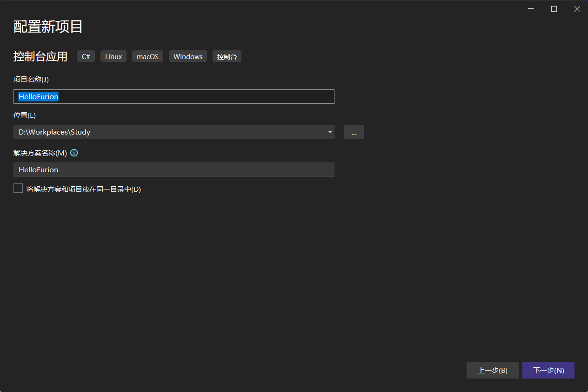Go back with 上一步(B) button
Image resolution: width=588 pixels, height=392 pixels.
tap(492, 371)
